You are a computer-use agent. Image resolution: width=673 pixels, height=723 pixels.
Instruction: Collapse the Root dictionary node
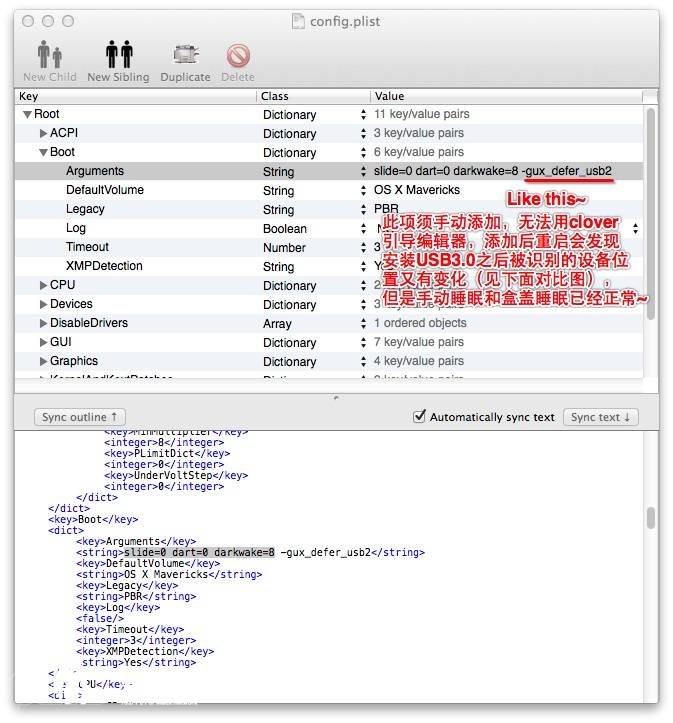[x=27, y=115]
